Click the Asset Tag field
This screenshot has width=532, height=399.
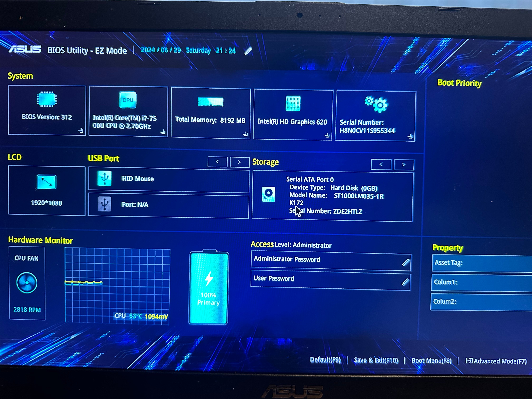[x=482, y=263]
